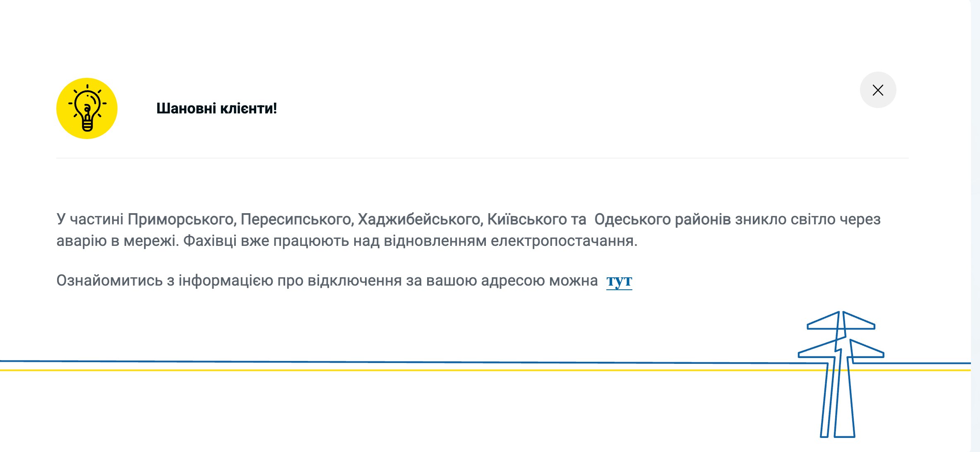
Task: Click the "Шановні клієнти!" heading
Action: pos(216,108)
